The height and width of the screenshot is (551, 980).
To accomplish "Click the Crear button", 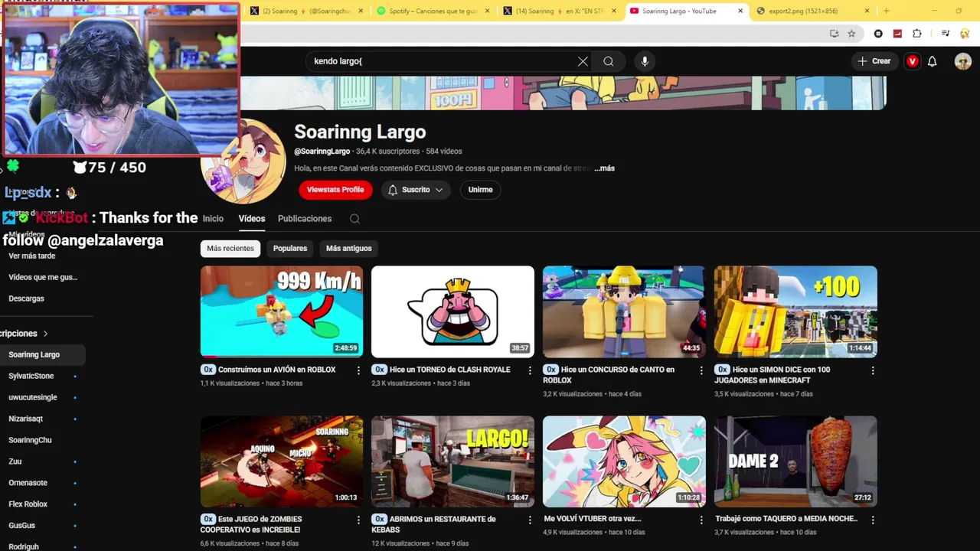I will pyautogui.click(x=874, y=61).
